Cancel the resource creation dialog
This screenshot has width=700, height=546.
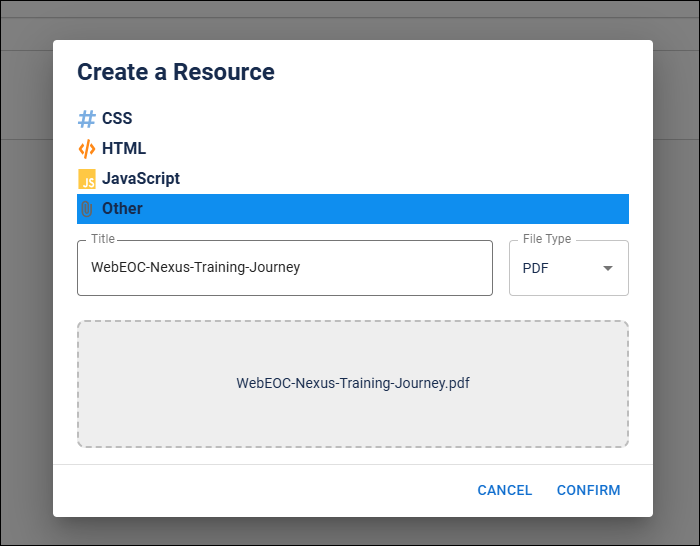(x=504, y=490)
